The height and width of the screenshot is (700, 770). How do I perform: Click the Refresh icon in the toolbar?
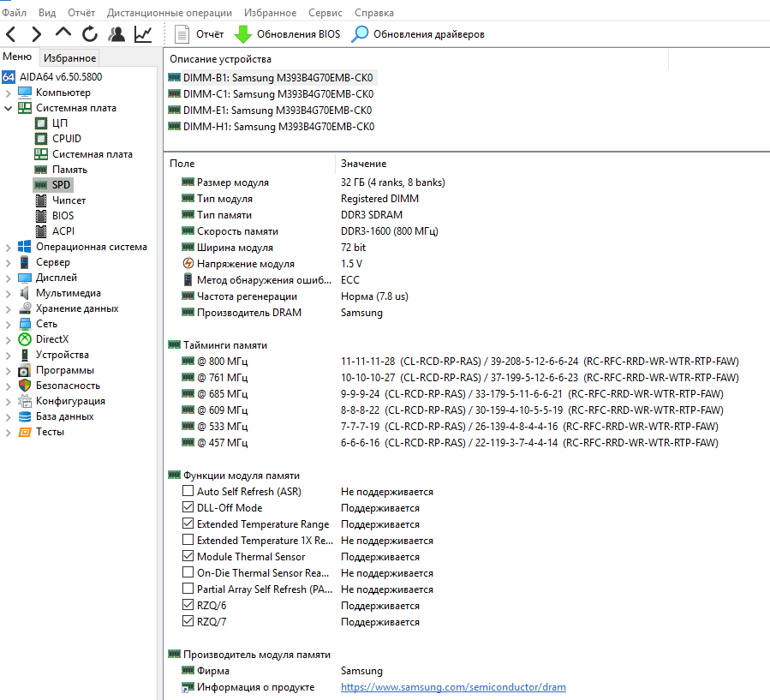[89, 34]
